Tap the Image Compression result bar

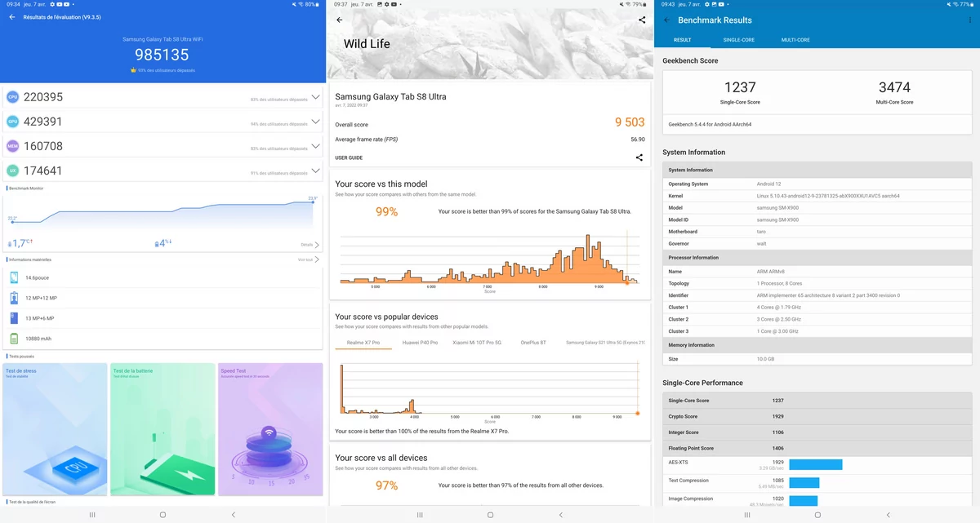(803, 501)
